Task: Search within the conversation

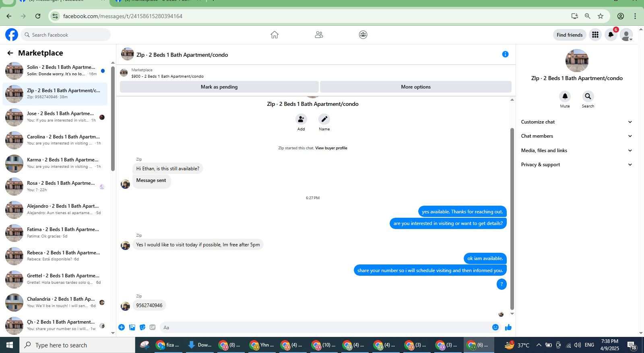Action: point(588,96)
